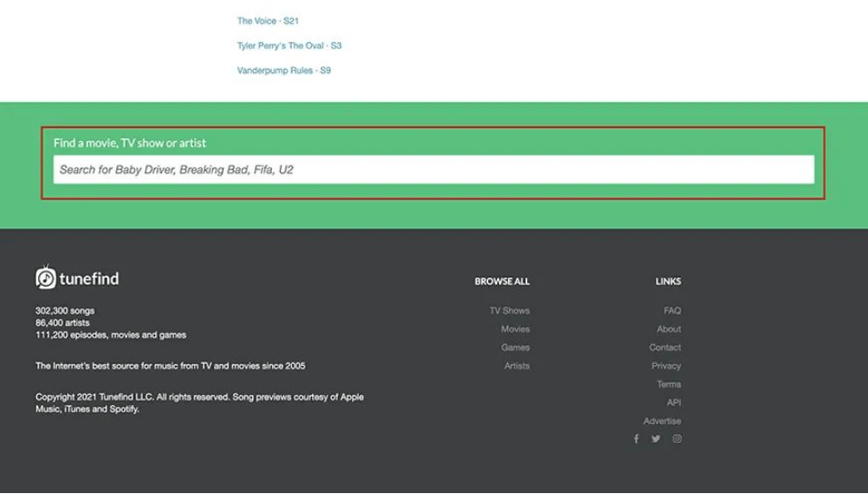Screen dimensions: 868x494
Task: Click the Advertise footer link
Action: (662, 421)
